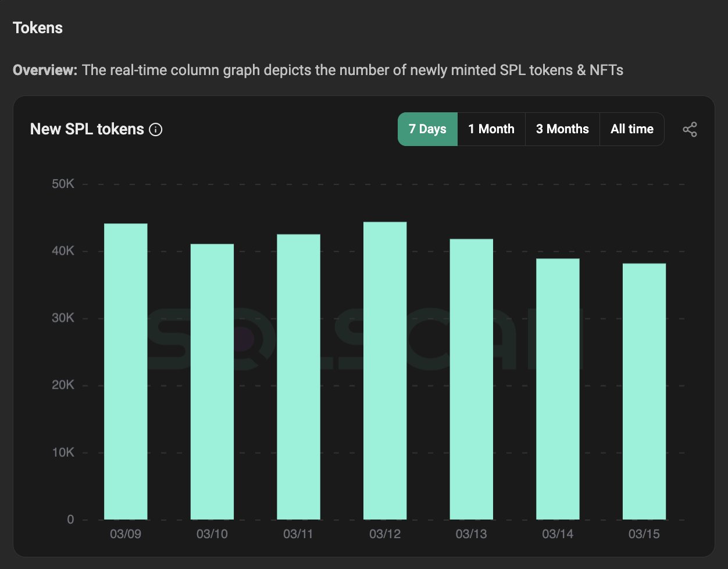This screenshot has width=728, height=569.
Task: Click the 03/15 bar
Action: pyautogui.click(x=644, y=392)
